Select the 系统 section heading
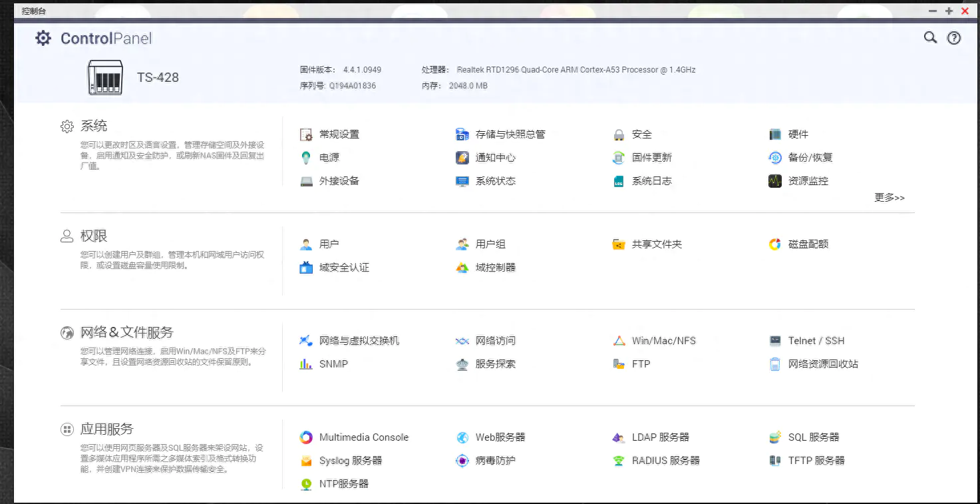Viewport: 980px width, 504px height. [94, 126]
